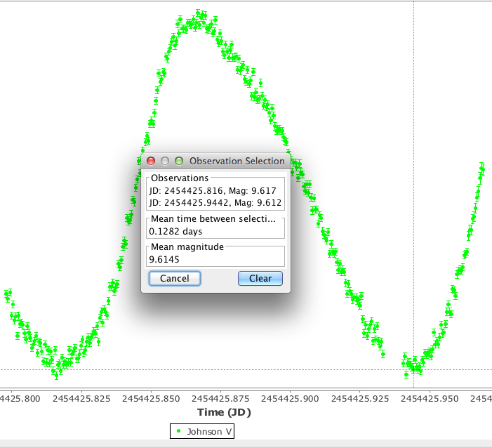Click the Time (JD) axis label

pyautogui.click(x=223, y=412)
